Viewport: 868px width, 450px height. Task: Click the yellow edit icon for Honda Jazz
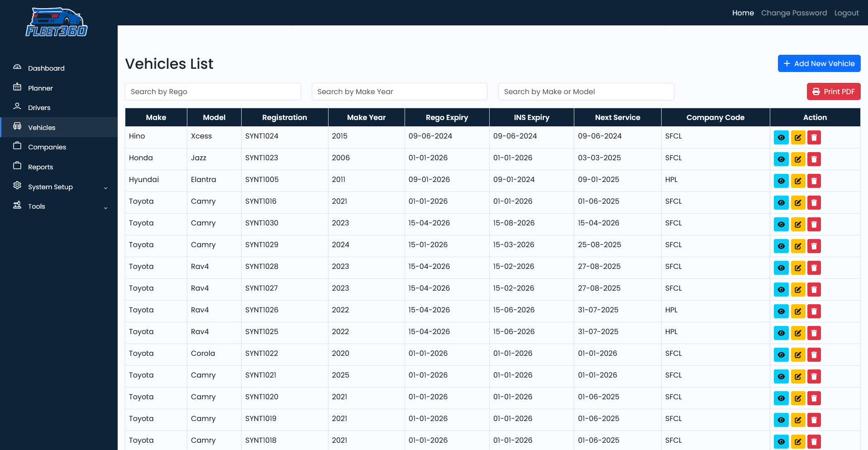point(798,159)
